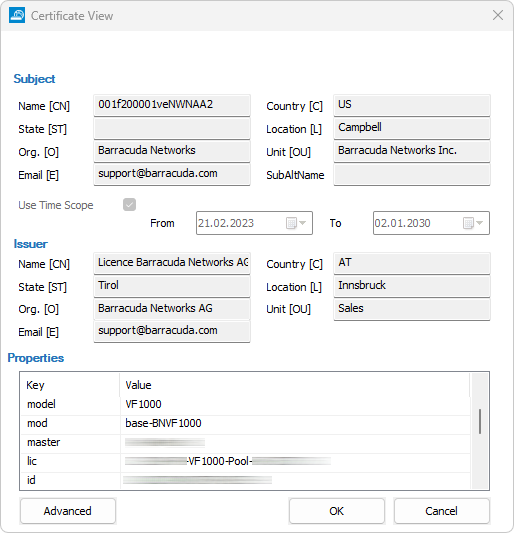The width and height of the screenshot is (514, 533).
Task: Click the Issuer State field showing Tirol
Action: pyautogui.click(x=172, y=286)
